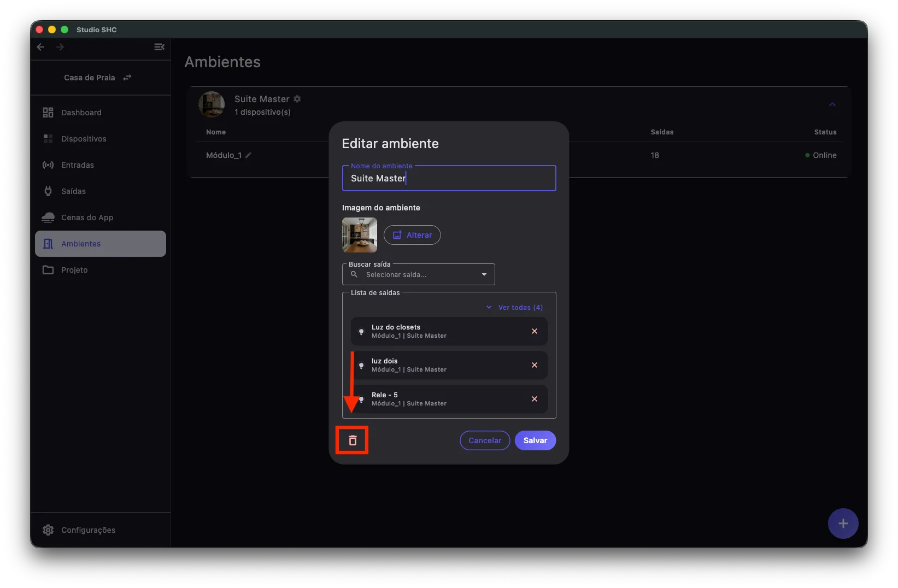
Task: Expand Ver todas (4) outputs list
Action: point(514,308)
